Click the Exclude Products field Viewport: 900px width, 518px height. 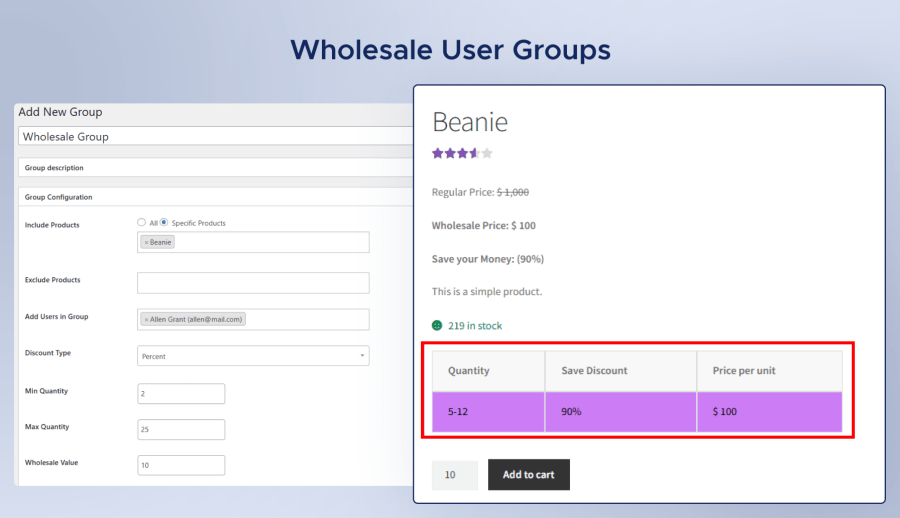[x=253, y=283]
